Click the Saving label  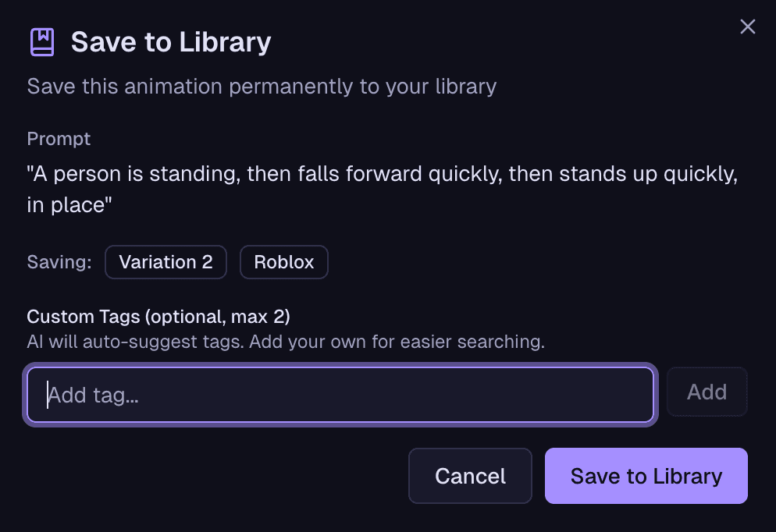(59, 262)
